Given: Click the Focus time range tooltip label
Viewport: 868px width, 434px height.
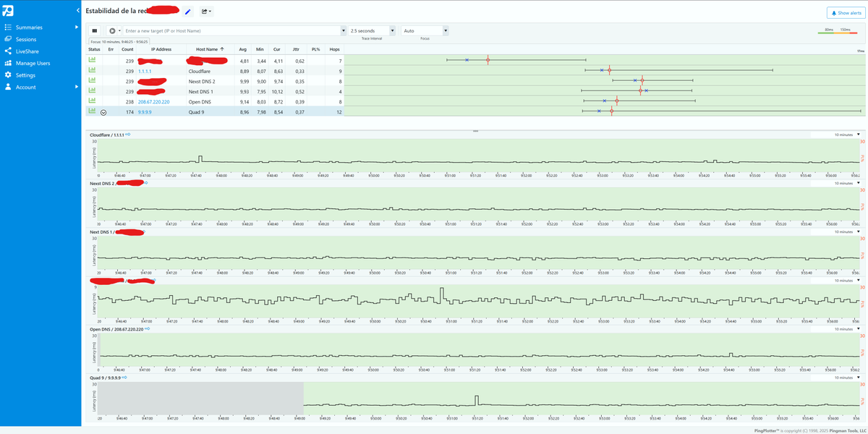Looking at the screenshot, I should [x=119, y=42].
